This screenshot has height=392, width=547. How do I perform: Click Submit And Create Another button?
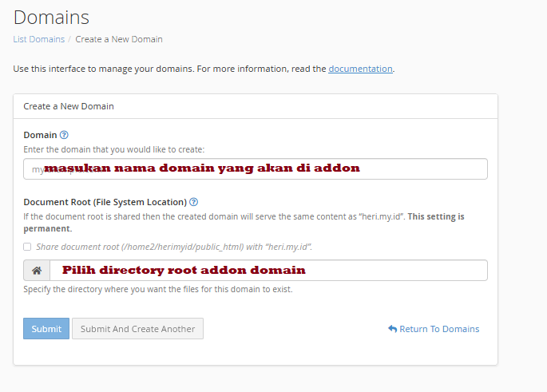coord(137,329)
